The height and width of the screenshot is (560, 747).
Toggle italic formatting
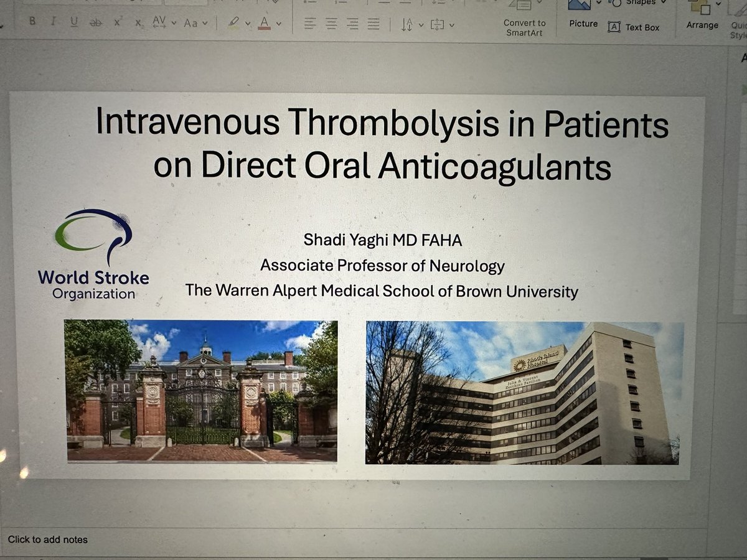click(53, 22)
